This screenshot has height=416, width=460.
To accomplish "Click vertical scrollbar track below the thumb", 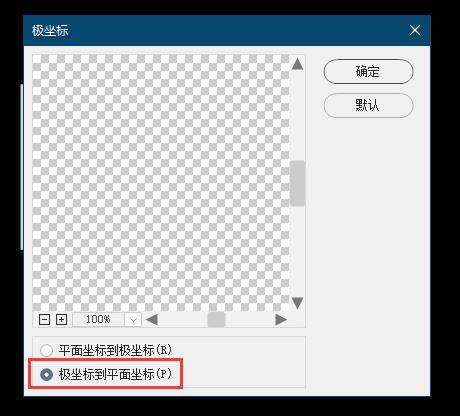I will [297, 250].
